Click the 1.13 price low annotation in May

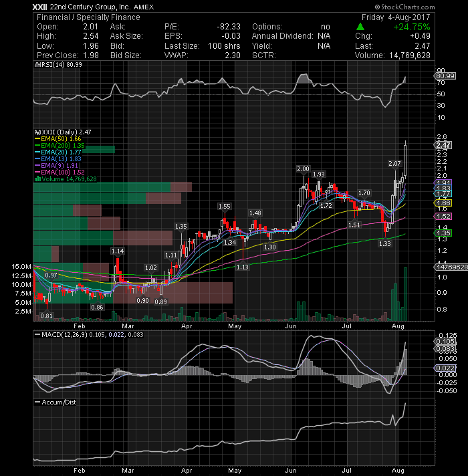243,267
